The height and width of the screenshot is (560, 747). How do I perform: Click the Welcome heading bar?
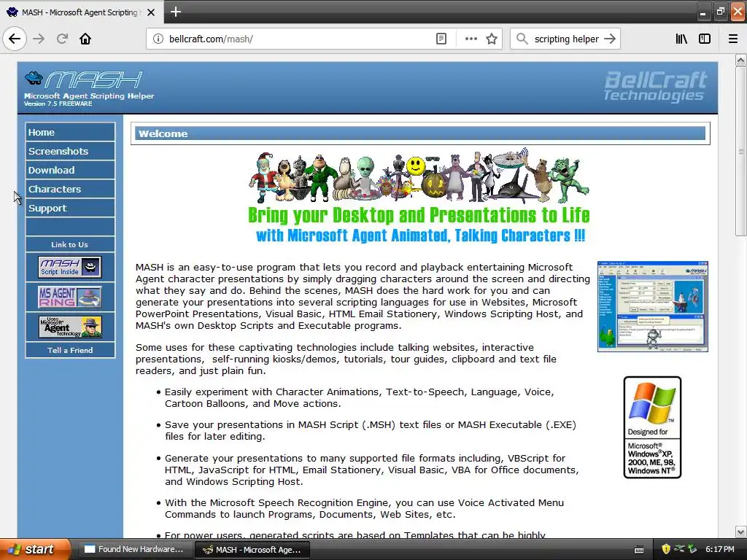[420, 133]
